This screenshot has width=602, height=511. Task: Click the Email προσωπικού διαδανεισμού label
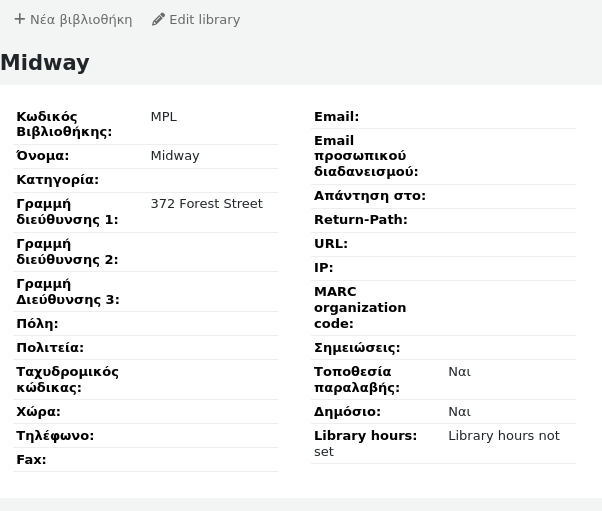[x=365, y=156]
